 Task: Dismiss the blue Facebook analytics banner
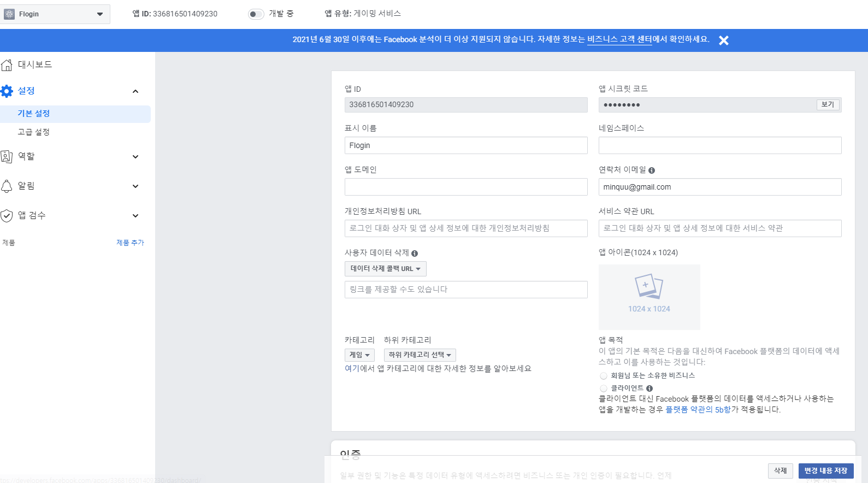click(x=723, y=40)
